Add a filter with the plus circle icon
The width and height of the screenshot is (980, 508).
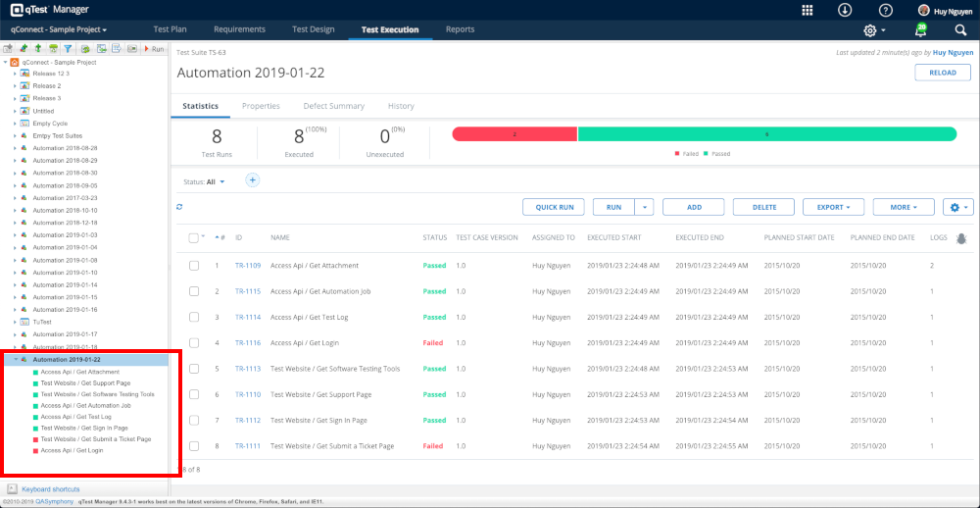point(252,180)
